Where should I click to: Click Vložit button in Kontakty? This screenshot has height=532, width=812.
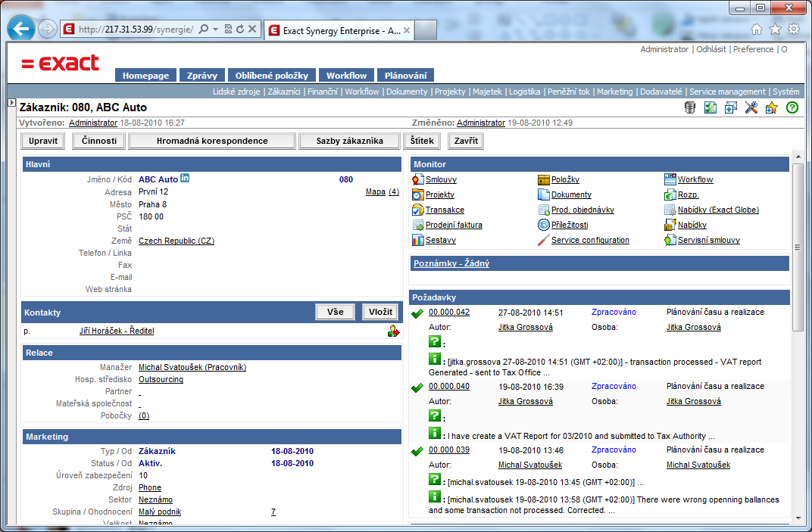[380, 312]
